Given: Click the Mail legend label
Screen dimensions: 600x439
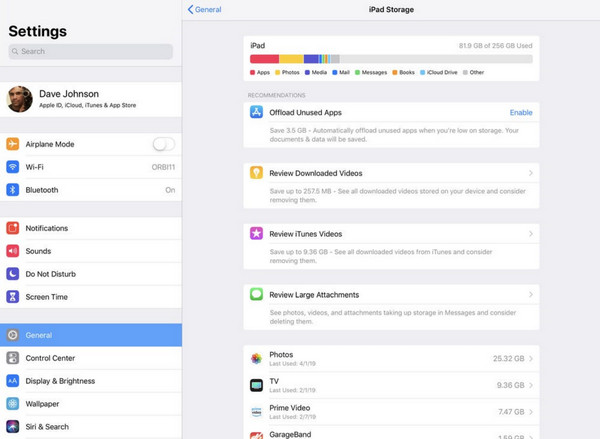Looking at the screenshot, I should click(344, 72).
